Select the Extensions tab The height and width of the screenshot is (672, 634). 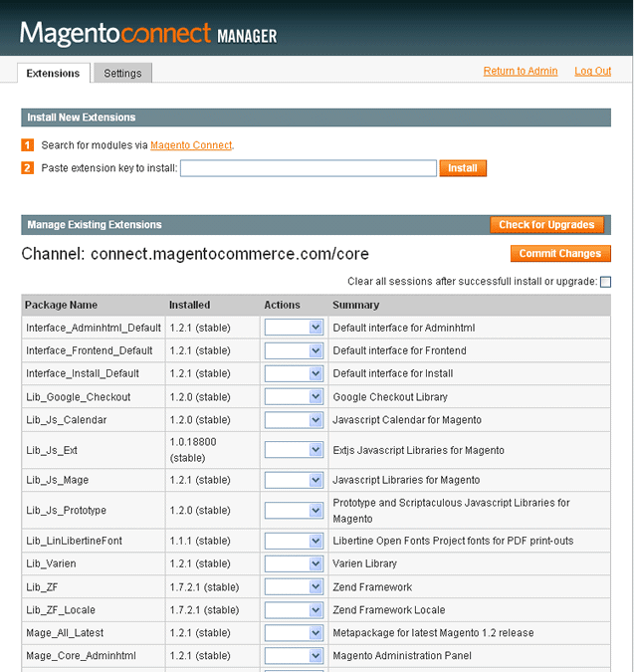[53, 73]
